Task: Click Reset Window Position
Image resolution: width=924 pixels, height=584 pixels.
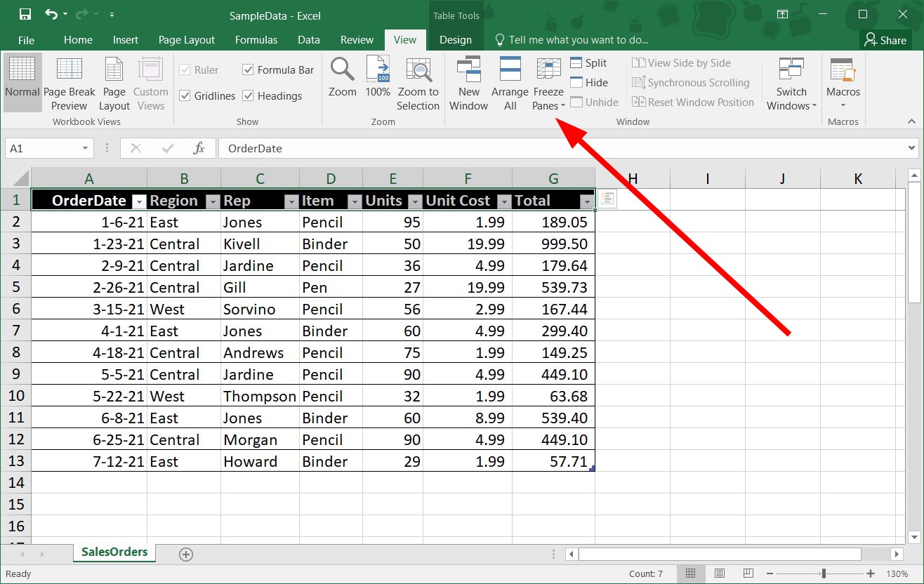Action: (693, 102)
